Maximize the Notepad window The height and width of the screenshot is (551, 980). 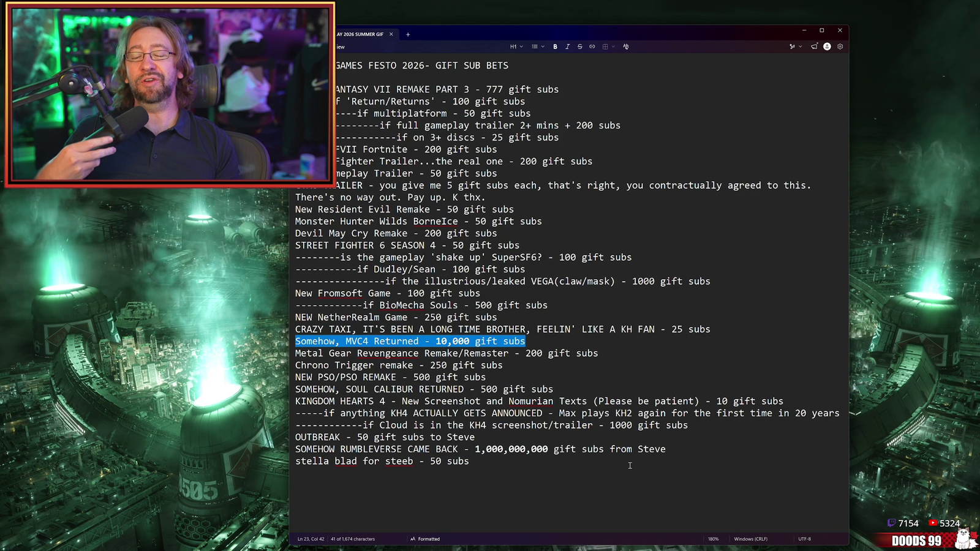point(822,30)
